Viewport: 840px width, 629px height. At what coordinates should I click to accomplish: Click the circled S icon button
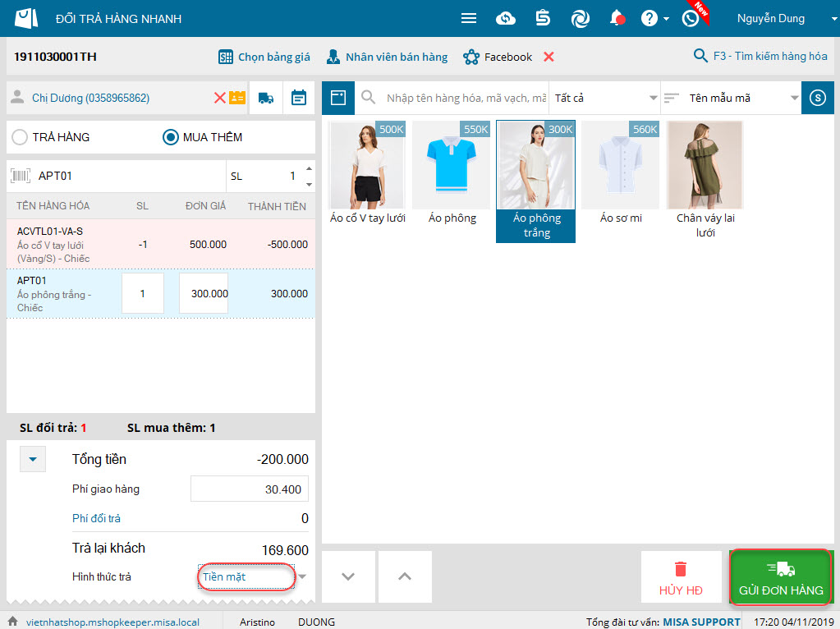pyautogui.click(x=818, y=98)
